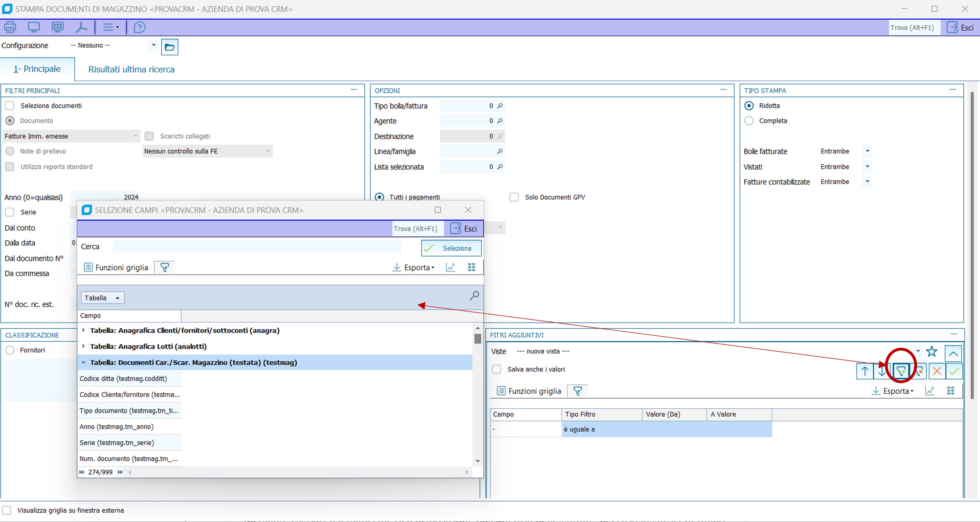
Task: Click the monitor preview icon
Action: (x=34, y=27)
